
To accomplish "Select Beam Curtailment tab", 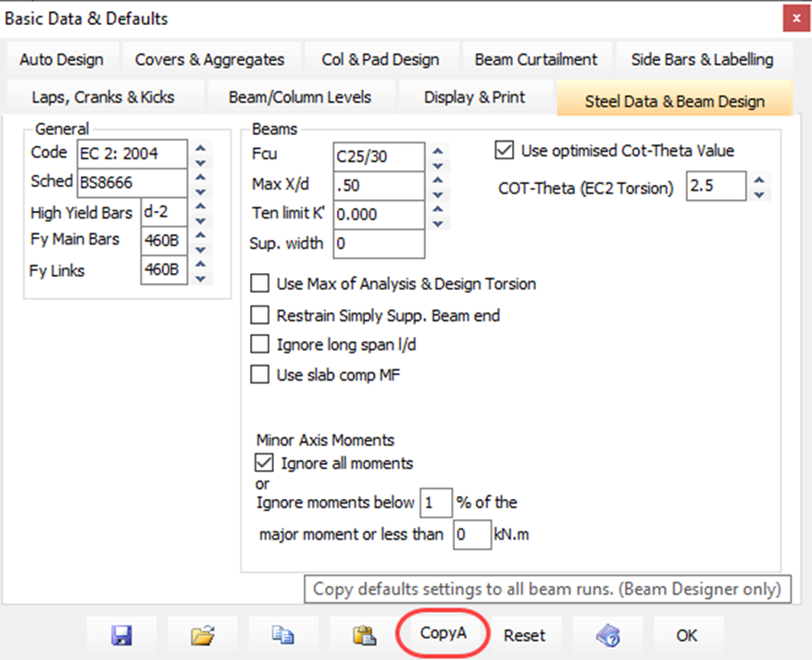I will click(x=536, y=59).
